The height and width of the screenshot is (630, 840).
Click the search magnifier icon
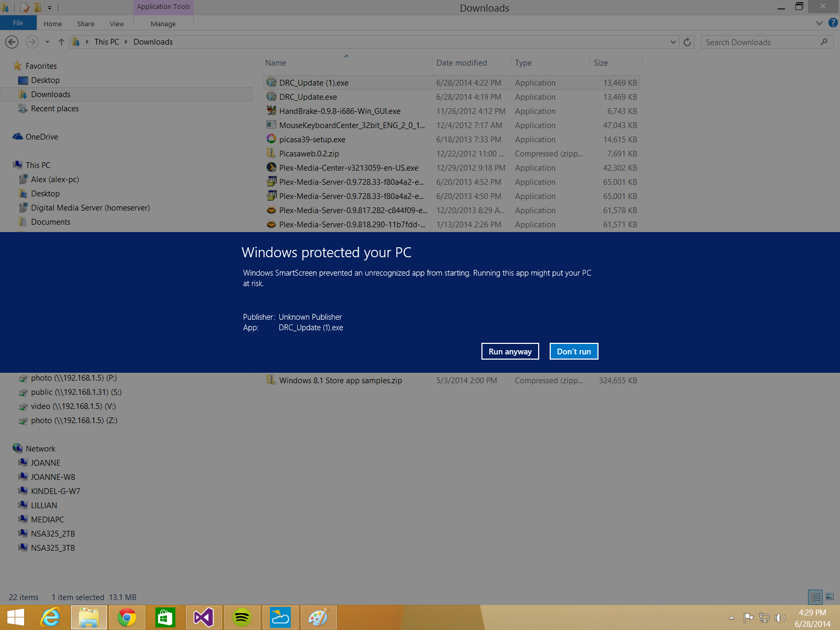coord(824,42)
